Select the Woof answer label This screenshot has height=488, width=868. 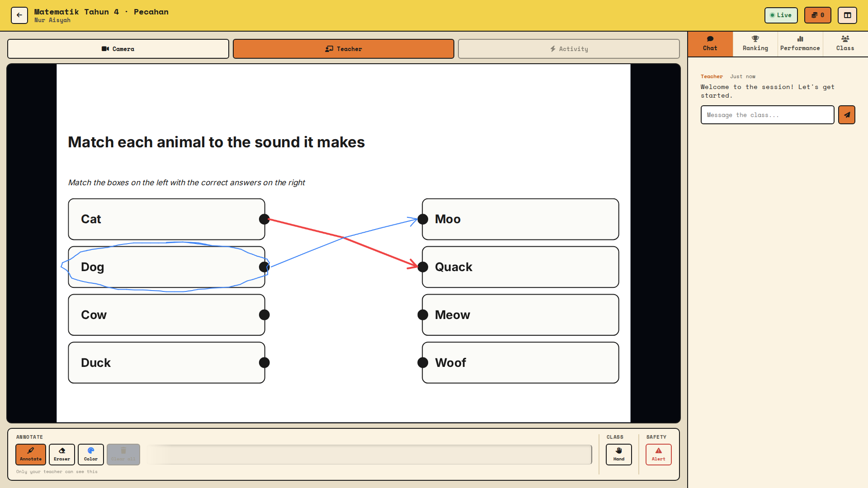point(450,362)
